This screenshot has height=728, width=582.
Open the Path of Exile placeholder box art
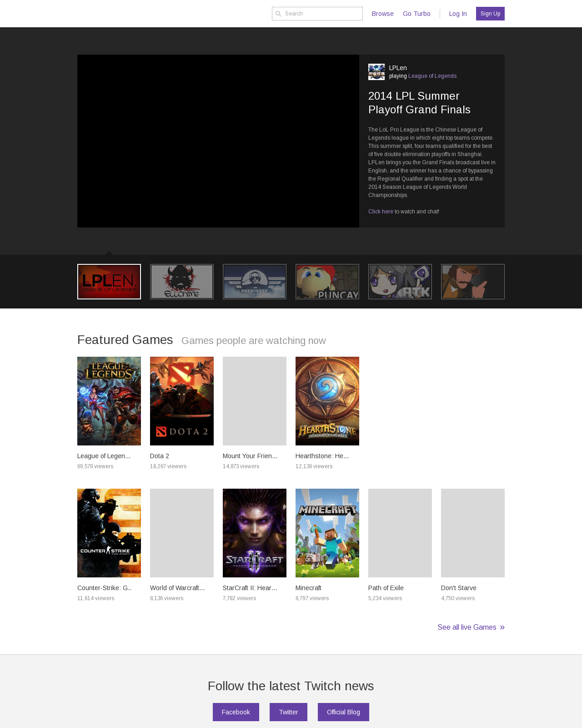tap(400, 533)
